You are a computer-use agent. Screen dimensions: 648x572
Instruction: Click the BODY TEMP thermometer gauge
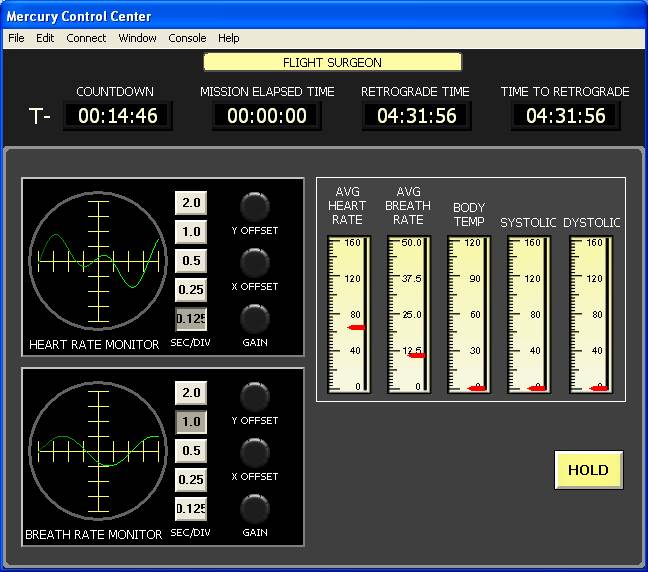(469, 314)
